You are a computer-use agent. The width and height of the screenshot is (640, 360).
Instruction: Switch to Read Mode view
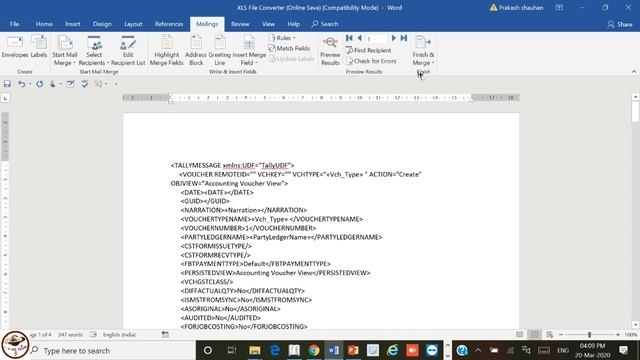520,335
